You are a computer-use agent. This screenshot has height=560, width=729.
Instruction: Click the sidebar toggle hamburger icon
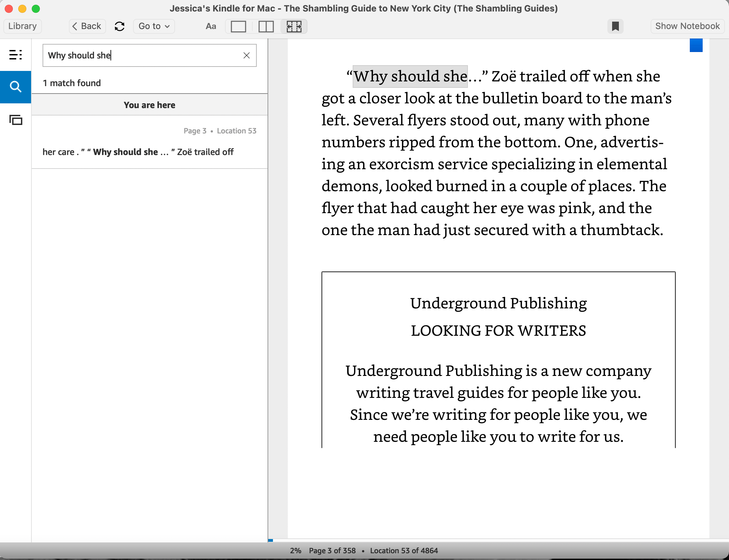coord(15,54)
